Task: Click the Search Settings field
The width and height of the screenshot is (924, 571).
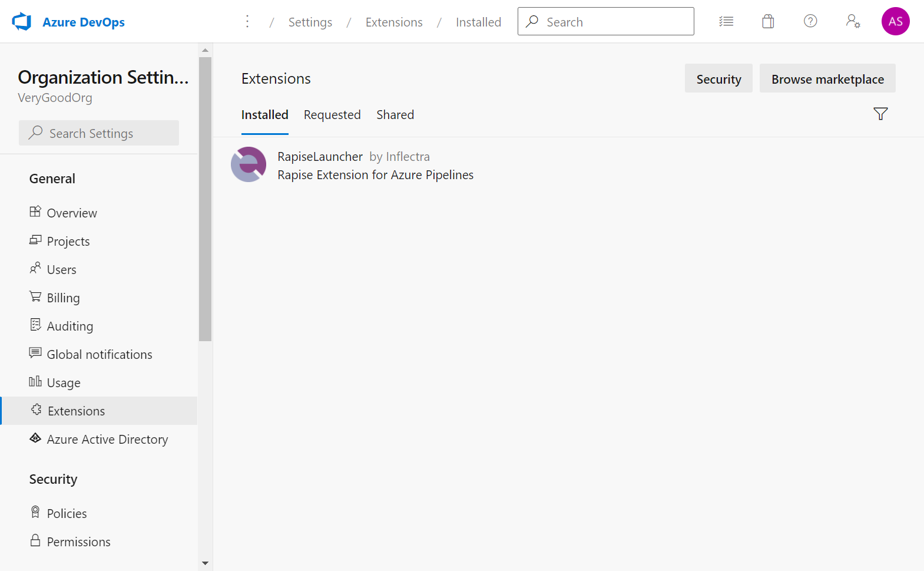Action: (99, 133)
